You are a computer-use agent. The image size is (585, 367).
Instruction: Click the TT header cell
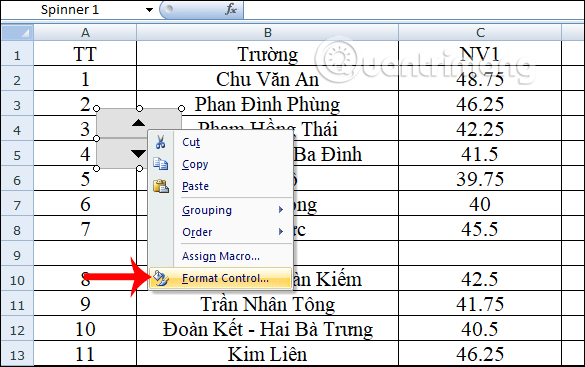tap(85, 53)
